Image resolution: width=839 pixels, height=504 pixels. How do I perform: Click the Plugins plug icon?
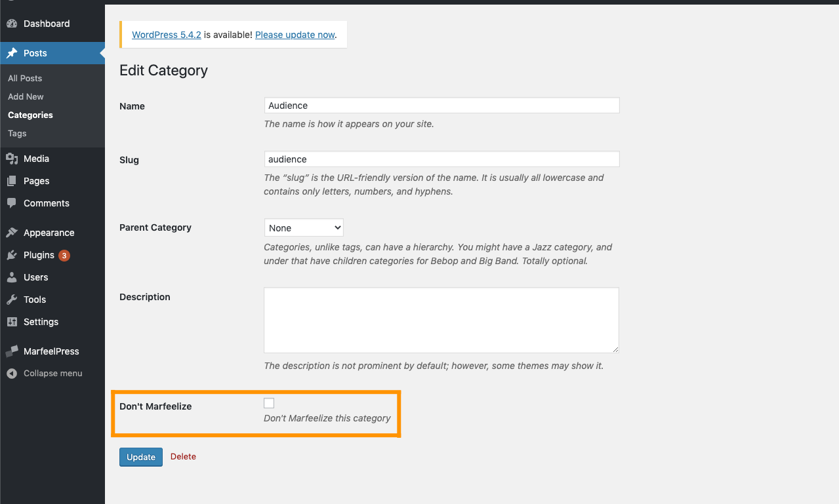(12, 255)
